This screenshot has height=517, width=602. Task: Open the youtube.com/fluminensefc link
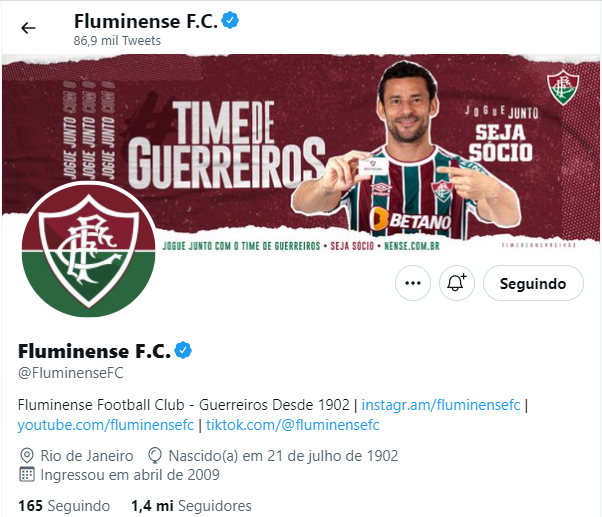pyautogui.click(x=106, y=425)
